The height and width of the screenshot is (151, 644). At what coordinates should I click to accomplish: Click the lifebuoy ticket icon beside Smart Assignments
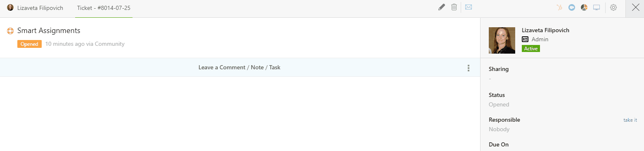pyautogui.click(x=11, y=31)
